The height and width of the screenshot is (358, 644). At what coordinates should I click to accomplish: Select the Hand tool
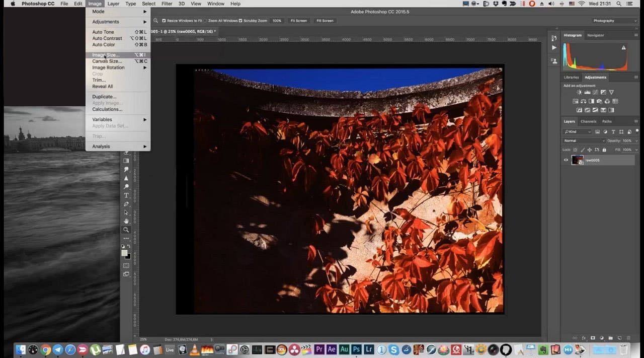pos(126,221)
